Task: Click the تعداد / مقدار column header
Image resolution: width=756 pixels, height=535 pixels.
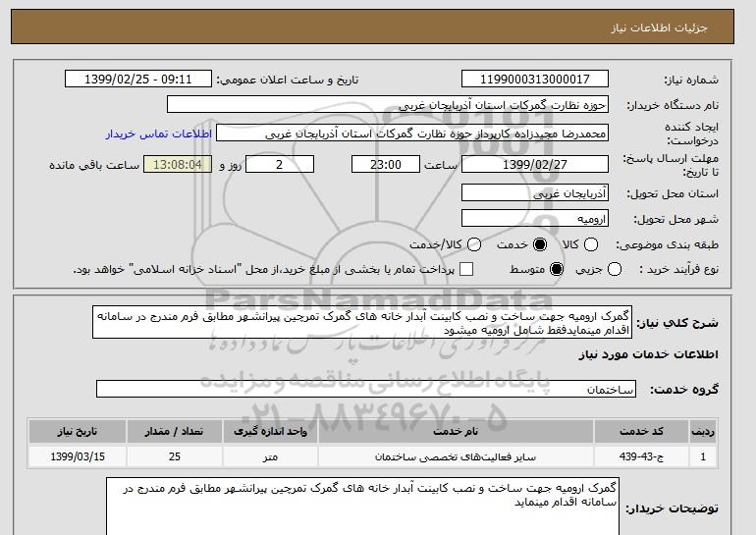Action: click(175, 431)
